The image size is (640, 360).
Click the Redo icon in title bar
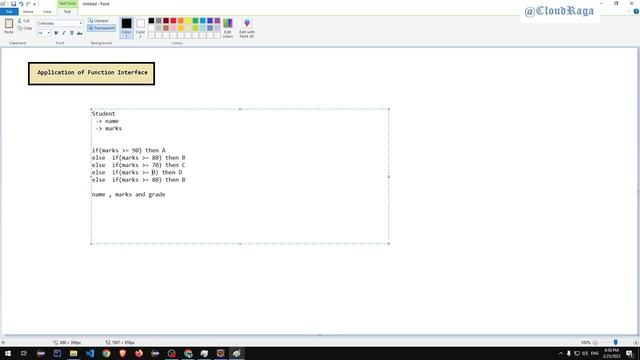click(28, 4)
